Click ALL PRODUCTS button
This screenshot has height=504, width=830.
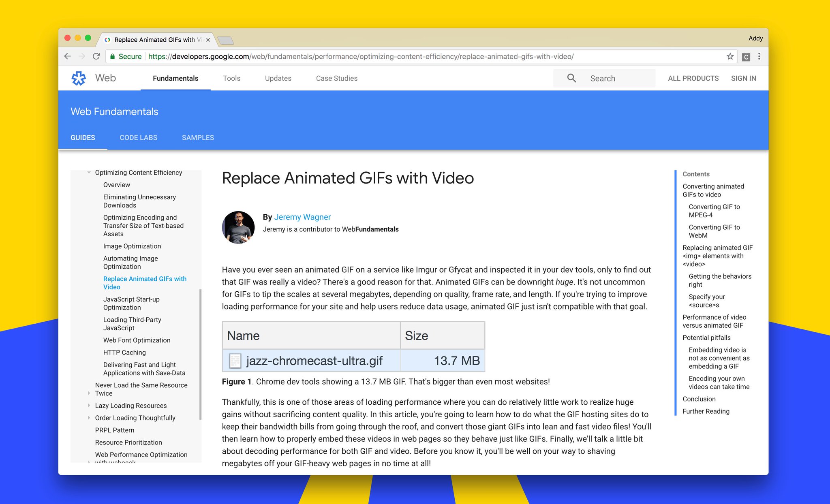click(x=693, y=78)
